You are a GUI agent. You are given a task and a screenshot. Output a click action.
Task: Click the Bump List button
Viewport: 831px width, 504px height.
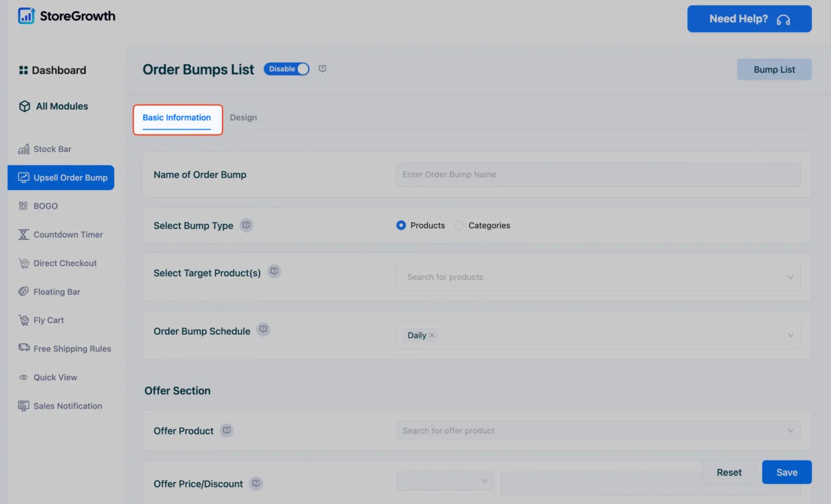(x=774, y=69)
